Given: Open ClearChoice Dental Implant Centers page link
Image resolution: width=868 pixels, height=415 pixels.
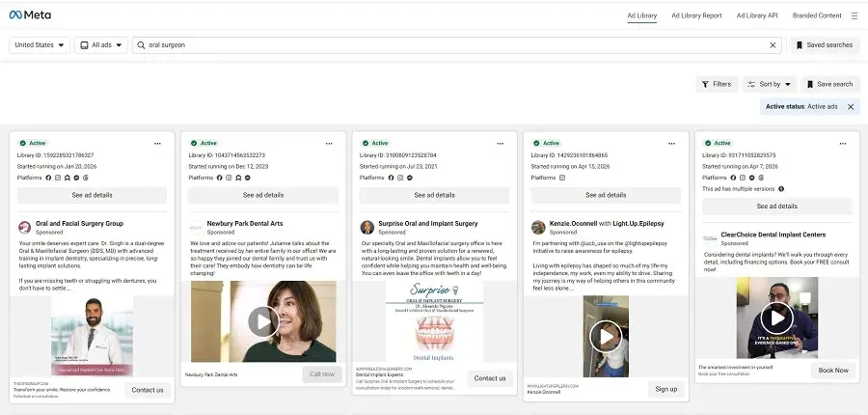Looking at the screenshot, I should (773, 235).
